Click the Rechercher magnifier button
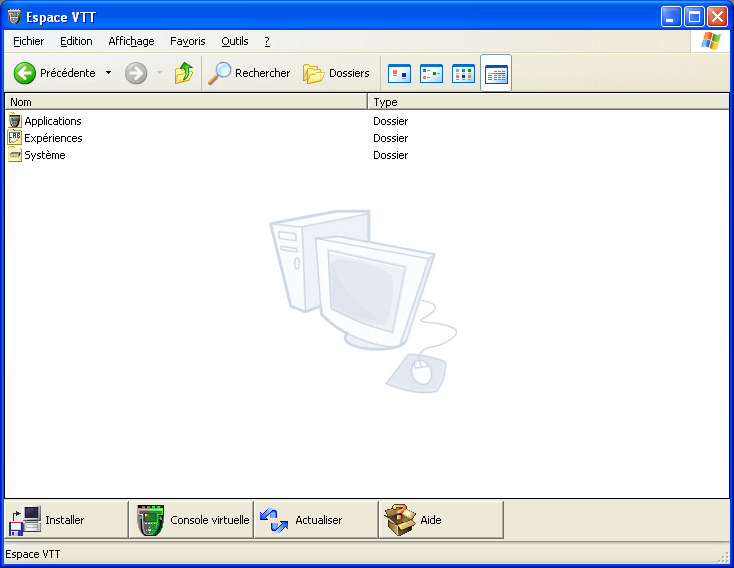The width and height of the screenshot is (734, 568). click(x=249, y=73)
